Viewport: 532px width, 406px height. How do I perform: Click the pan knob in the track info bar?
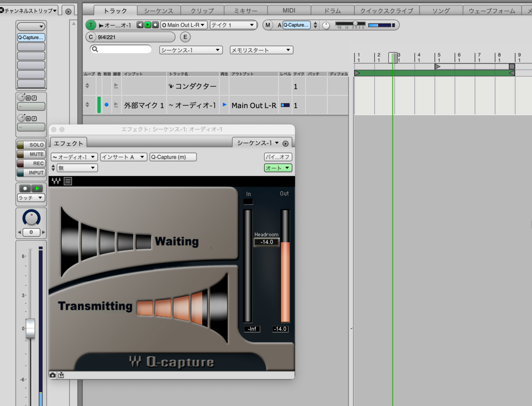[326, 25]
